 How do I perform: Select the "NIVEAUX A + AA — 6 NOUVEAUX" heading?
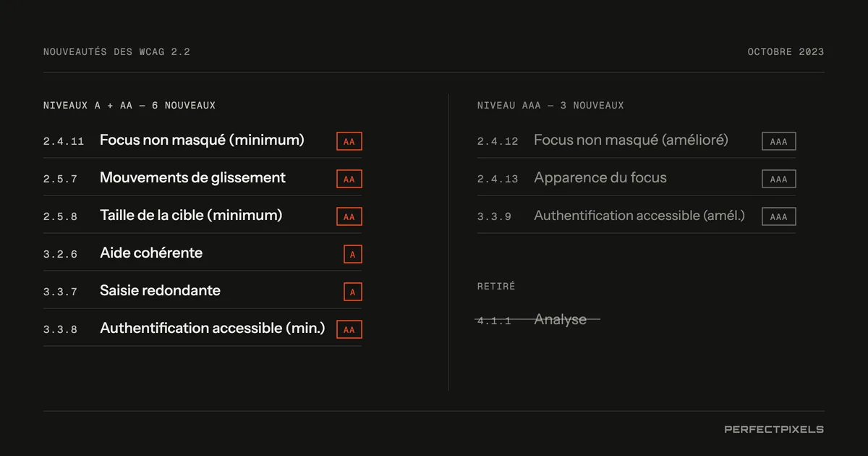129,106
